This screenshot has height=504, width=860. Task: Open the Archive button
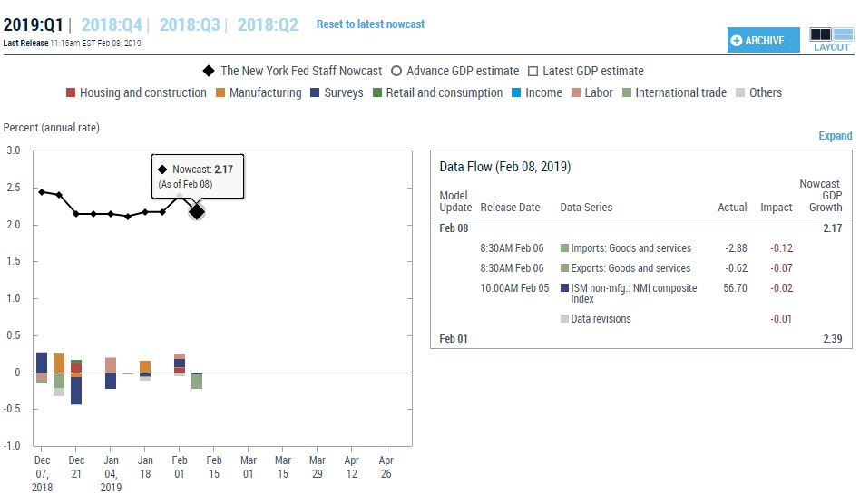click(x=762, y=41)
